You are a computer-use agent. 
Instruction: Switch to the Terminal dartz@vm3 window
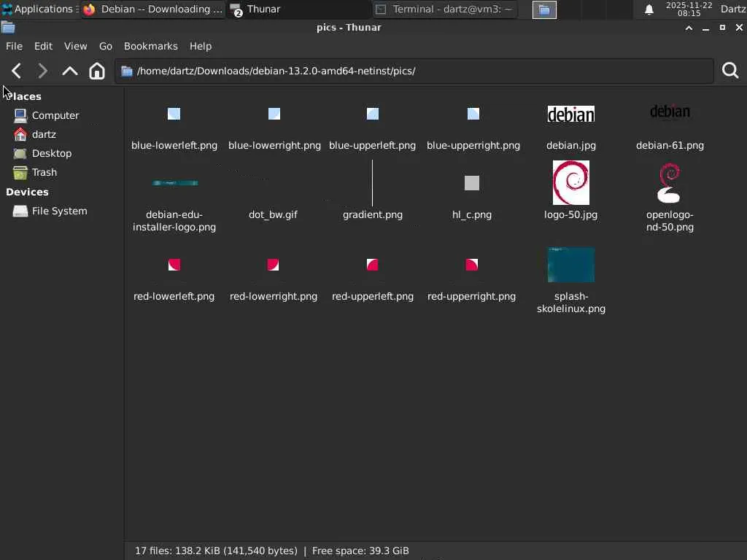click(x=445, y=9)
